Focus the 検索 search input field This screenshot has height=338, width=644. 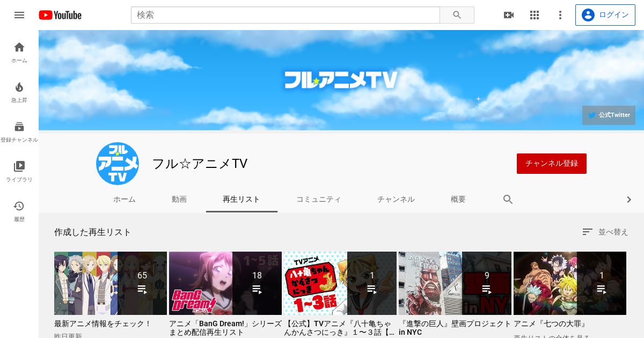(x=286, y=15)
